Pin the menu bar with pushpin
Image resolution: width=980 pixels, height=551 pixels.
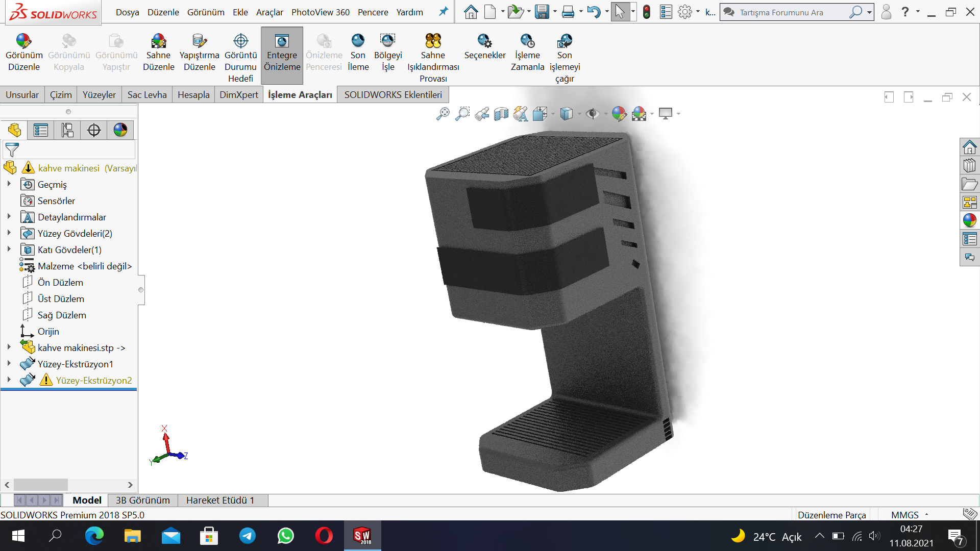click(444, 12)
